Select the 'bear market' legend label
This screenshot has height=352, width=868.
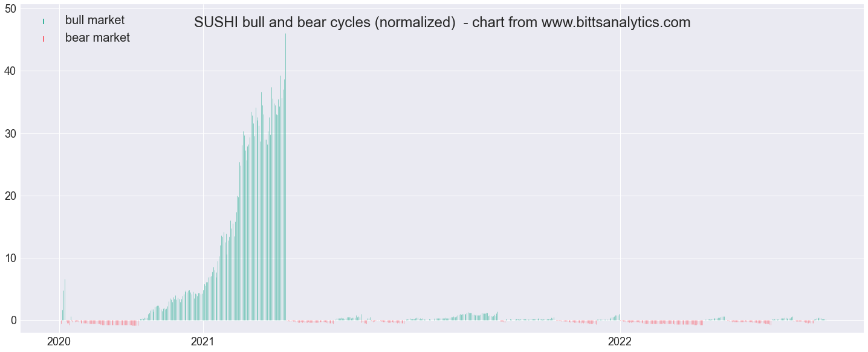point(97,38)
